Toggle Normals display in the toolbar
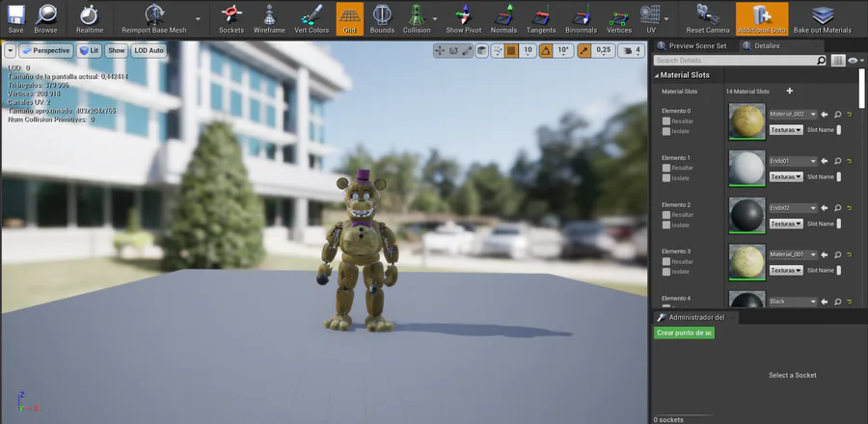The image size is (868, 424). [x=503, y=19]
